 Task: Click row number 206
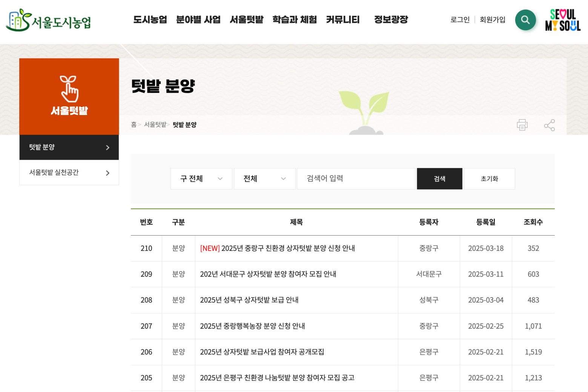pos(146,352)
